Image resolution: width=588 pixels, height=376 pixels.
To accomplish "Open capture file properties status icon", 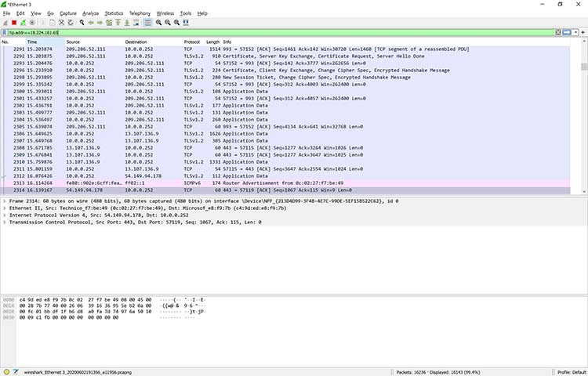I will tap(16, 372).
